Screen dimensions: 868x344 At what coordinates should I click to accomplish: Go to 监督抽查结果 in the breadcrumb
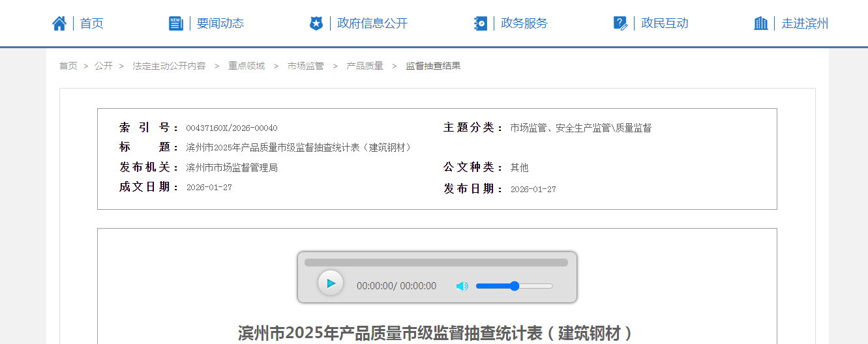click(433, 66)
